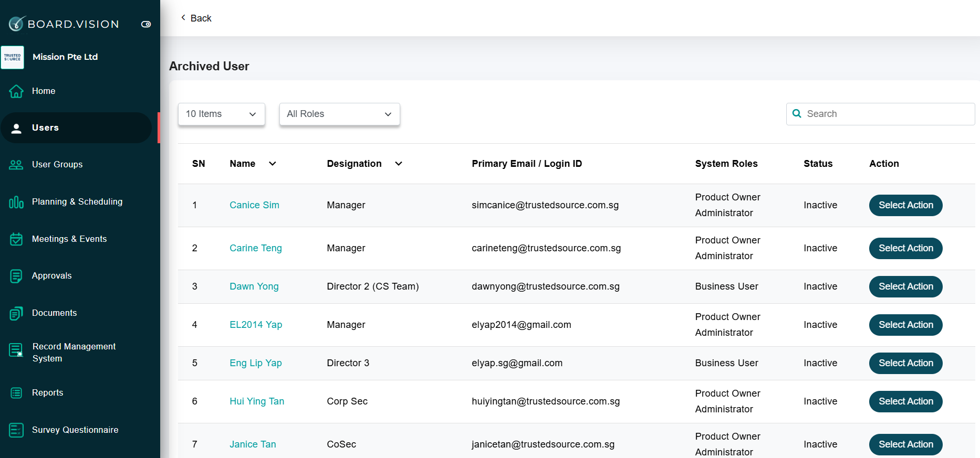This screenshot has height=458, width=980.
Task: Click the System Roles column header
Action: pos(726,164)
